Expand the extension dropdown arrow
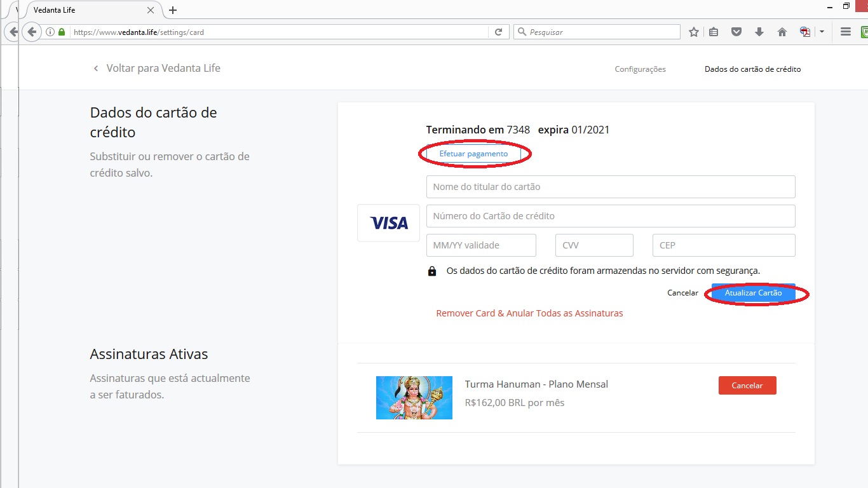 pyautogui.click(x=822, y=32)
